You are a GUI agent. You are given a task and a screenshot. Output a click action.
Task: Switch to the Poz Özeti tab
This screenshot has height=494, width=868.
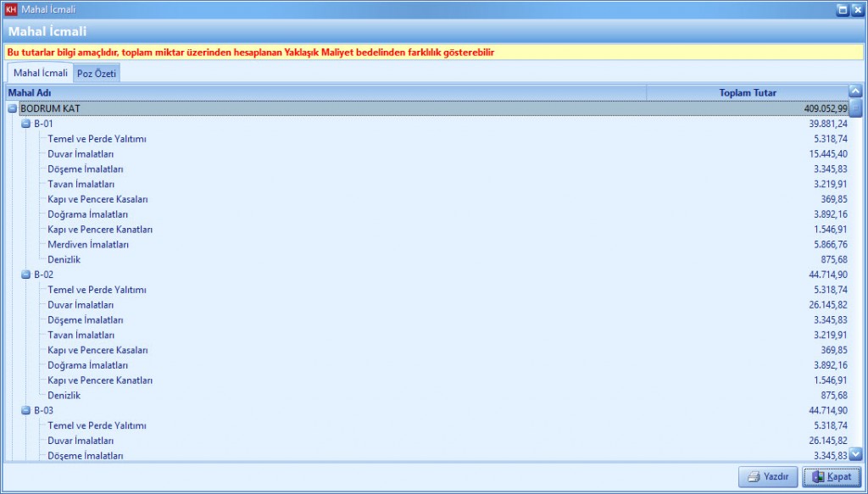click(97, 74)
